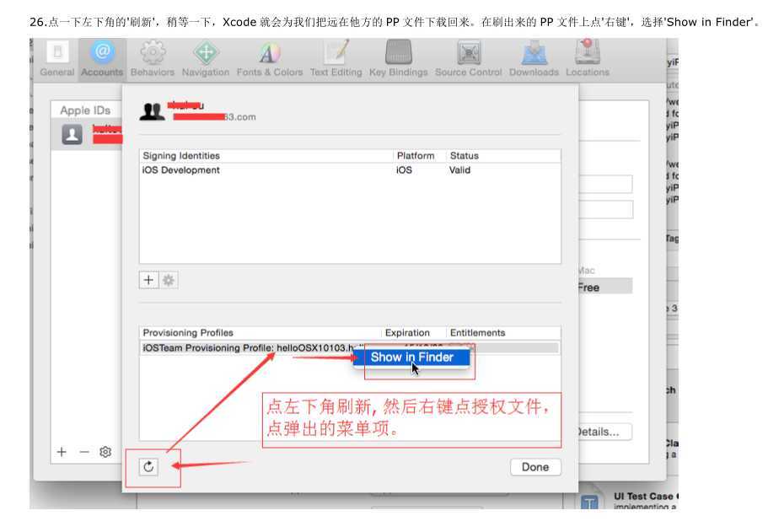
Task: Open Fonts & Colors preferences
Action: 270,59
